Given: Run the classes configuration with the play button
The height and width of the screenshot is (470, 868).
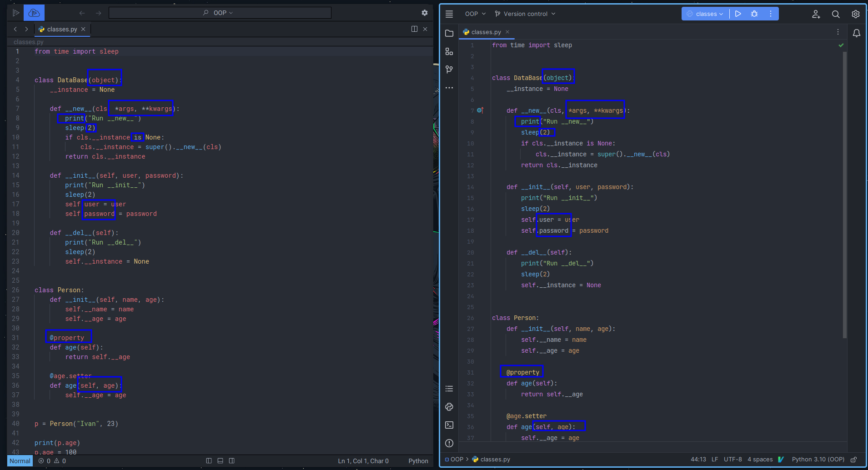Looking at the screenshot, I should pos(738,14).
